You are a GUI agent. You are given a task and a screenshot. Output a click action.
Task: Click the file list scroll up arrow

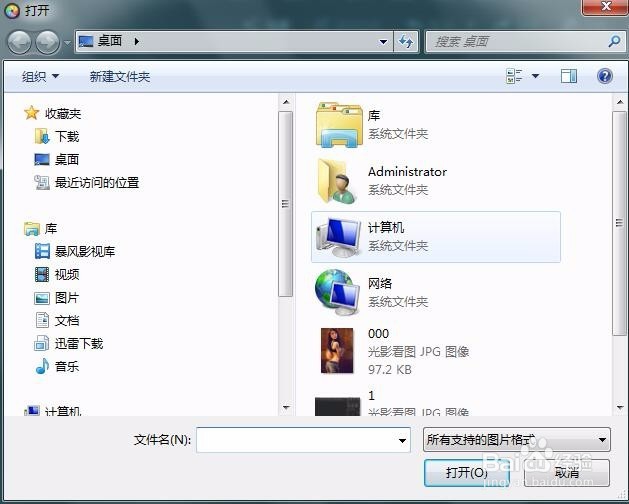620,102
